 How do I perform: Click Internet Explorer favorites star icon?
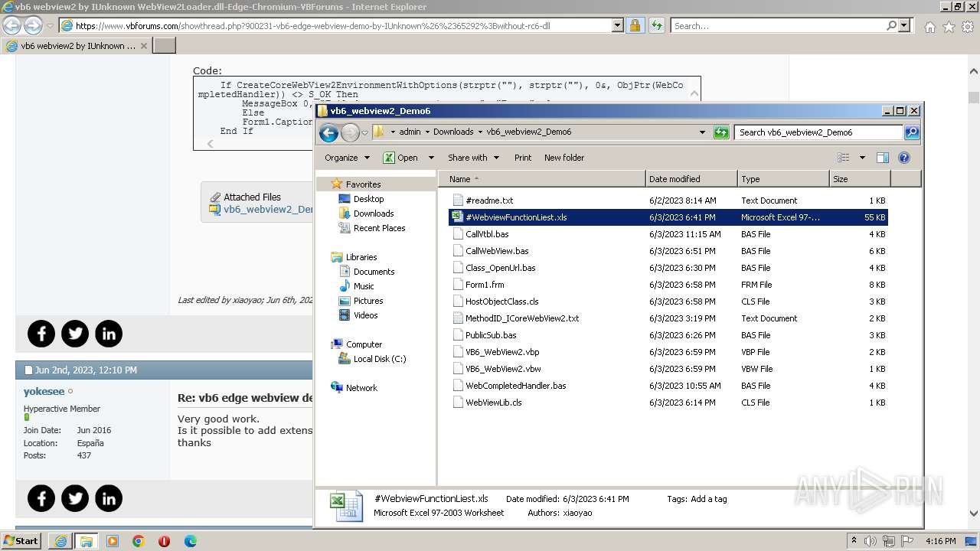coord(949,27)
